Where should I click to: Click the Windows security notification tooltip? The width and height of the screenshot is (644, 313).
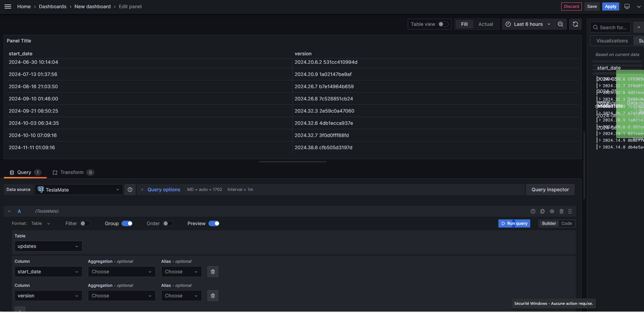(553, 303)
